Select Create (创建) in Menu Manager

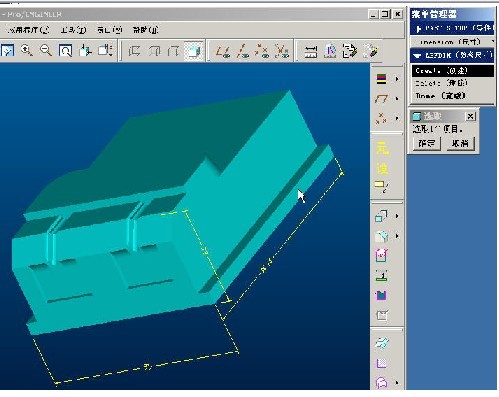click(453, 71)
